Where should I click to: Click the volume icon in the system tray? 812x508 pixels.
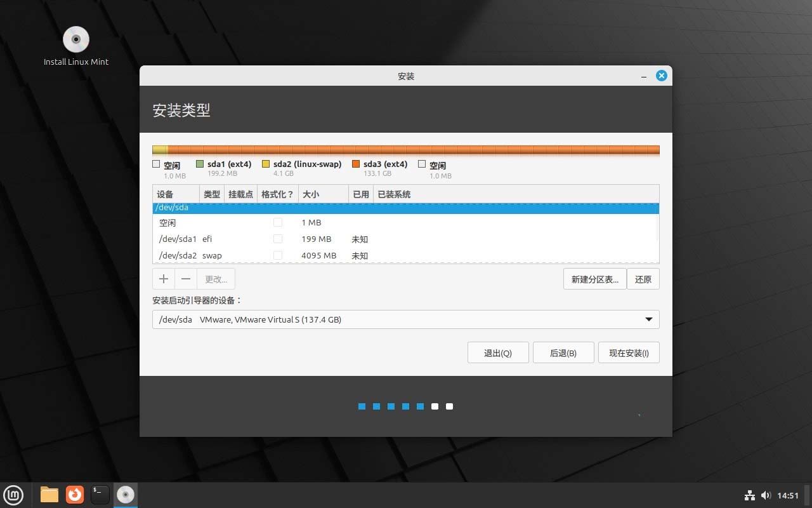click(x=766, y=495)
